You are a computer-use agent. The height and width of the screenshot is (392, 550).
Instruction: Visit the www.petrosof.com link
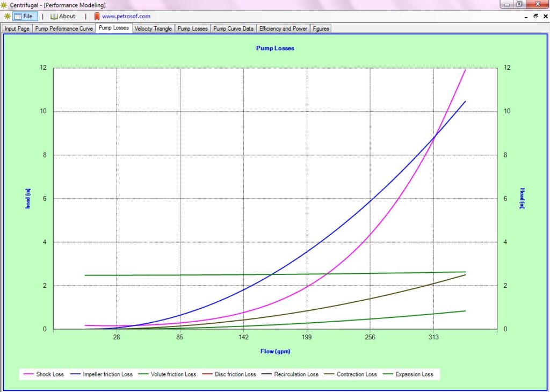pos(126,16)
